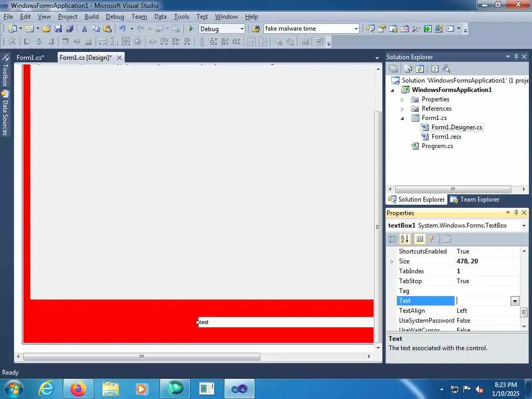
Task: Click the Copy toolbar icon
Action: [x=96, y=29]
